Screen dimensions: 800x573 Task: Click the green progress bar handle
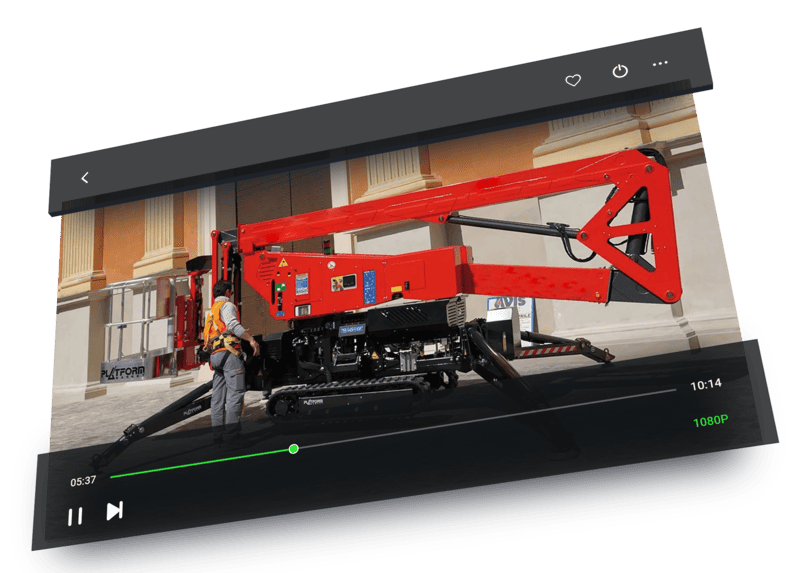click(x=293, y=449)
